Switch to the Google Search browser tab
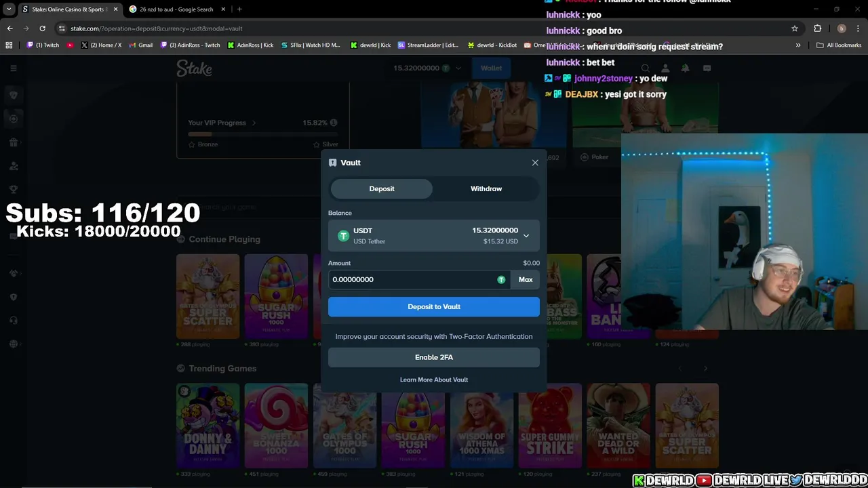Viewport: 868px width, 488px height. coord(176,9)
